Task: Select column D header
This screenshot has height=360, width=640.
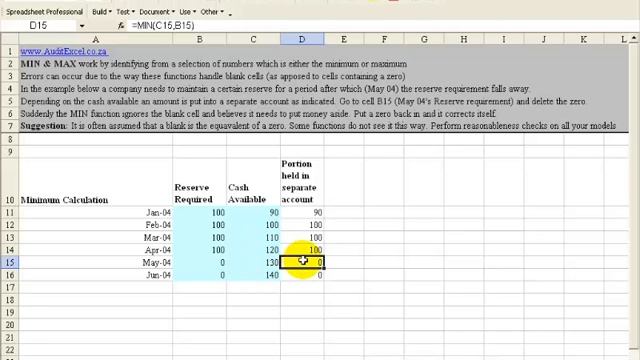Action: tap(302, 40)
